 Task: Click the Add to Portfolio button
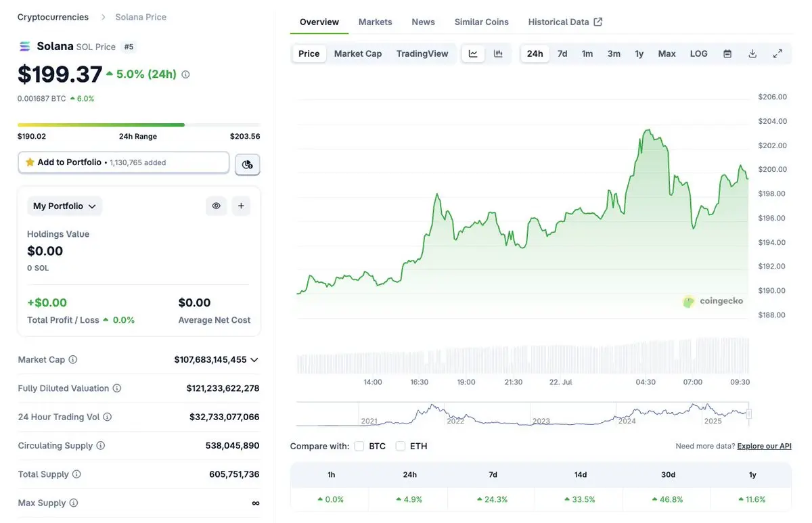pyautogui.click(x=124, y=162)
